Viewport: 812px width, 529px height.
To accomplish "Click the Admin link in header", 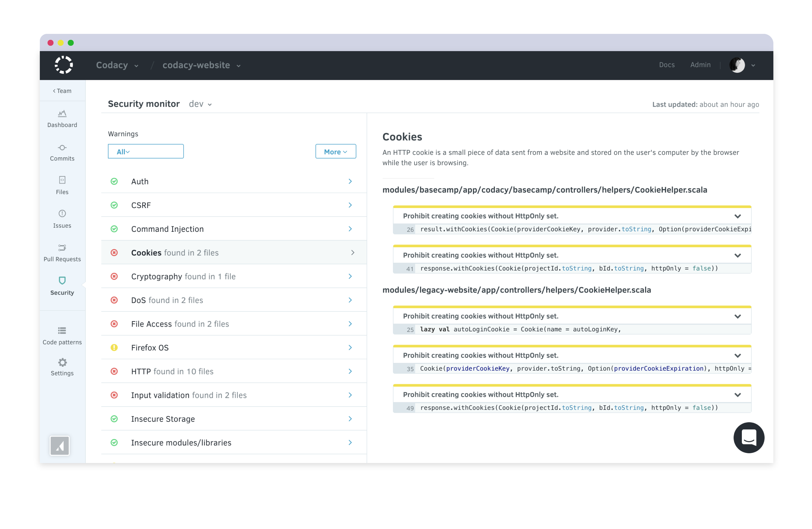I will (700, 65).
